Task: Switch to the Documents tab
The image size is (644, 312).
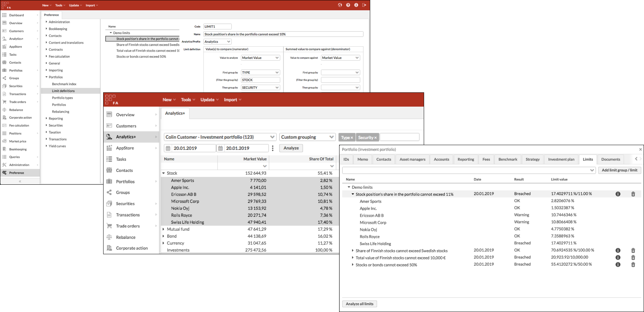Action: (x=610, y=159)
